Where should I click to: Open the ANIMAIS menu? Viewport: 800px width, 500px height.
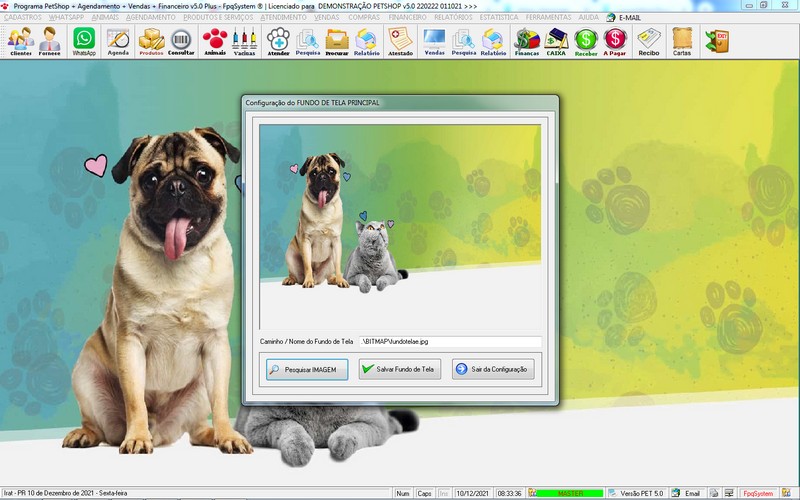105,17
